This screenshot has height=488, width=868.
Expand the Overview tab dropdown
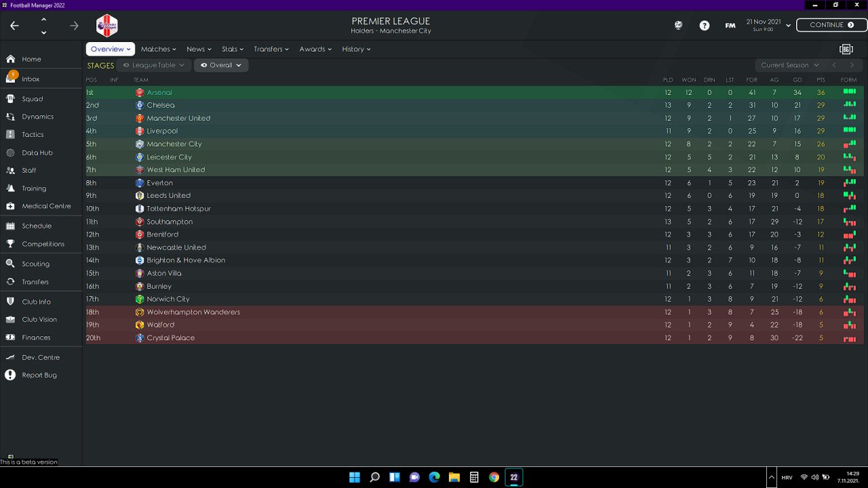pos(111,49)
